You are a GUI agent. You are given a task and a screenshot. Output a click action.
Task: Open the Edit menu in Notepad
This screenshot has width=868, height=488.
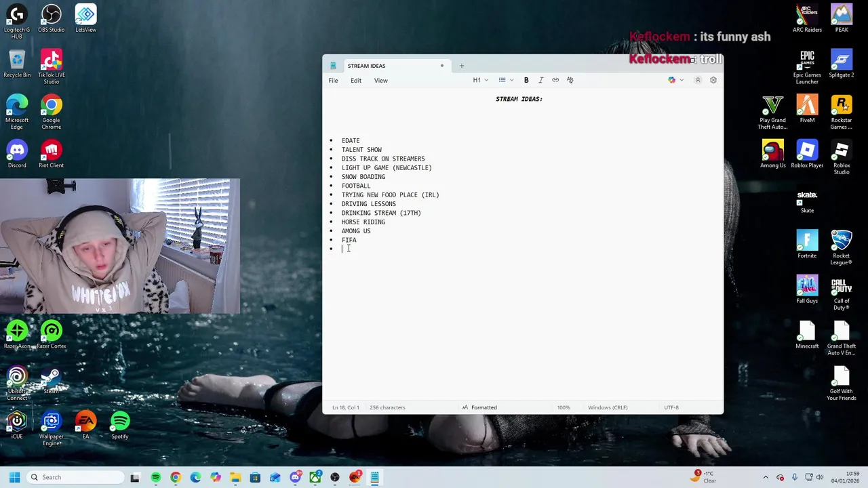coord(356,81)
